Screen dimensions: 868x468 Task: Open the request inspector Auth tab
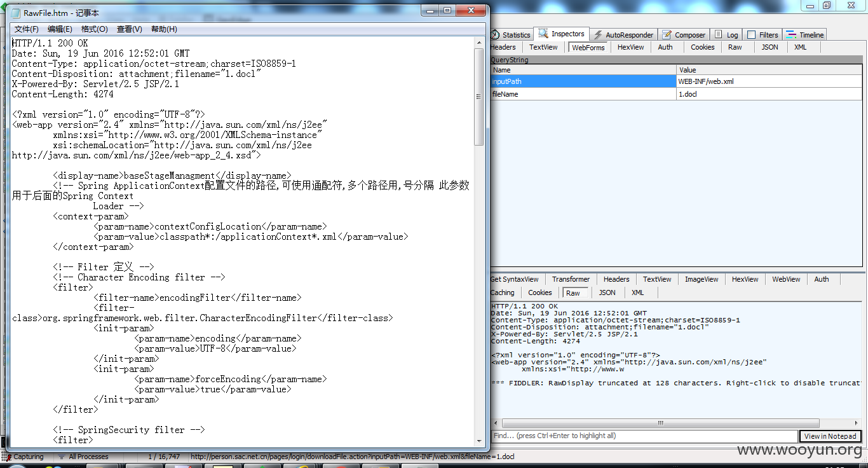tap(665, 47)
